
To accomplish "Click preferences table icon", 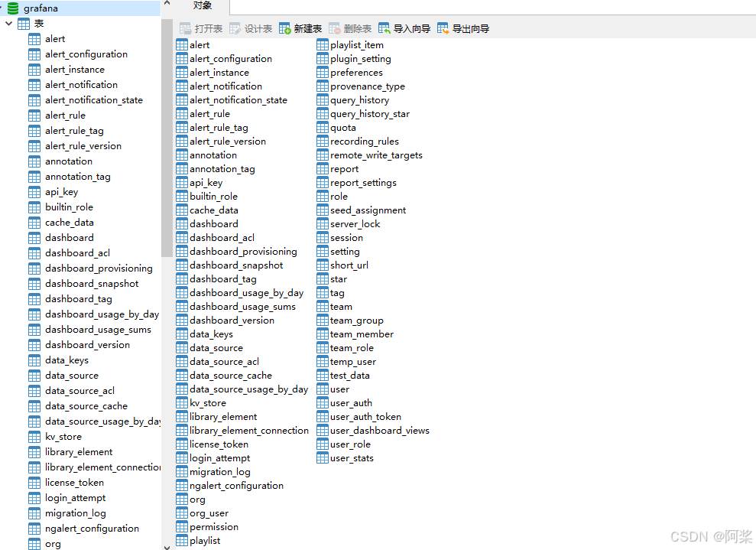I will (x=323, y=73).
